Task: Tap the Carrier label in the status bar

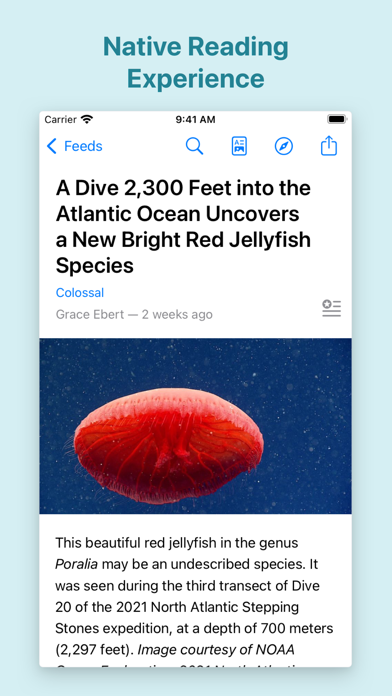Action: (x=61, y=119)
